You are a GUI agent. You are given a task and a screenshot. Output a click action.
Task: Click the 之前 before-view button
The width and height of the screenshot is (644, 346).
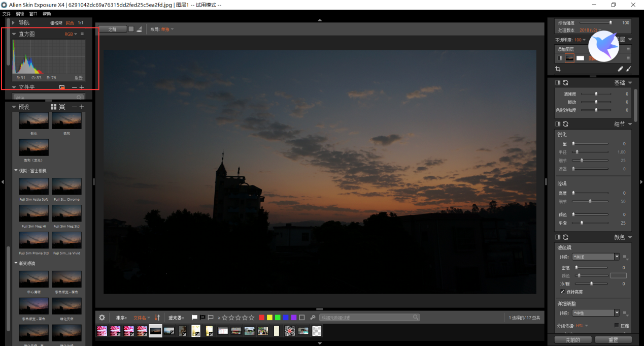coord(112,29)
